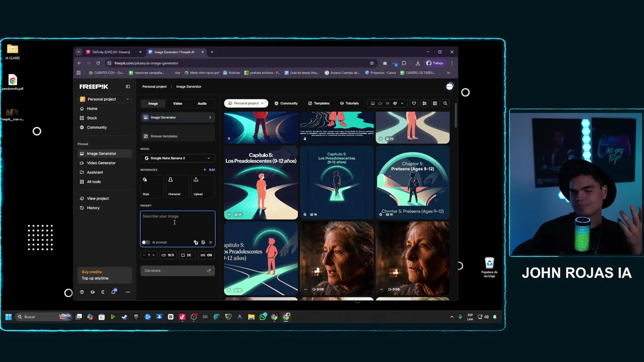Open WhatsApp from the taskbar

coord(263,317)
